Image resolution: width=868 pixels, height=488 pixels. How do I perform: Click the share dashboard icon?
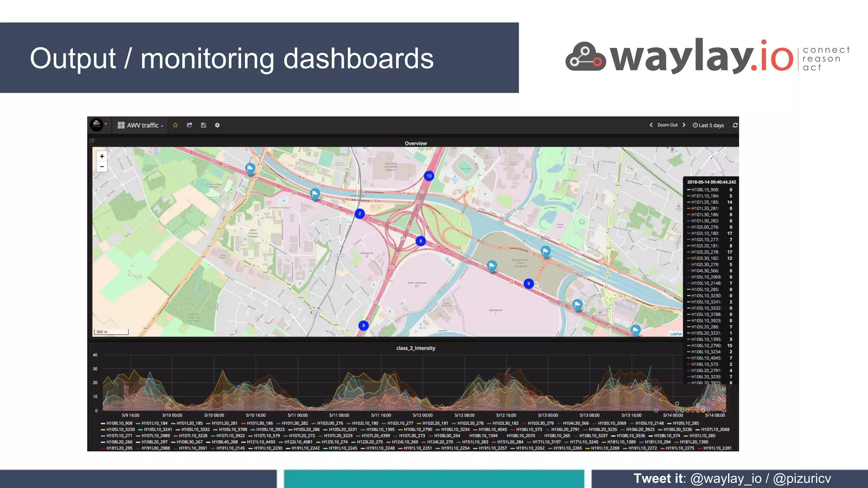(189, 125)
